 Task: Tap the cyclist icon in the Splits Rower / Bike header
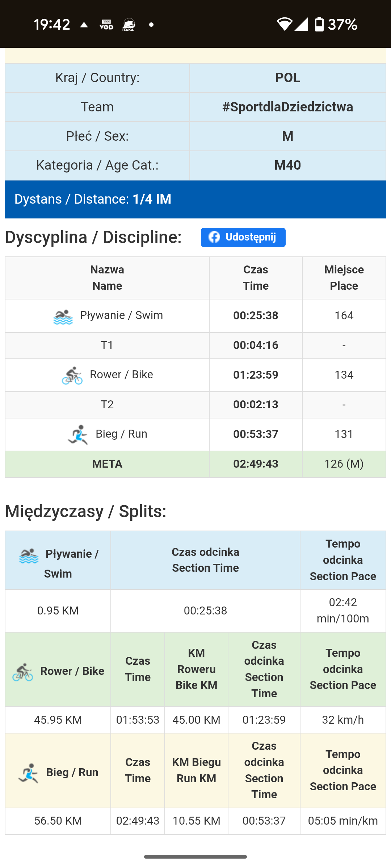click(23, 672)
